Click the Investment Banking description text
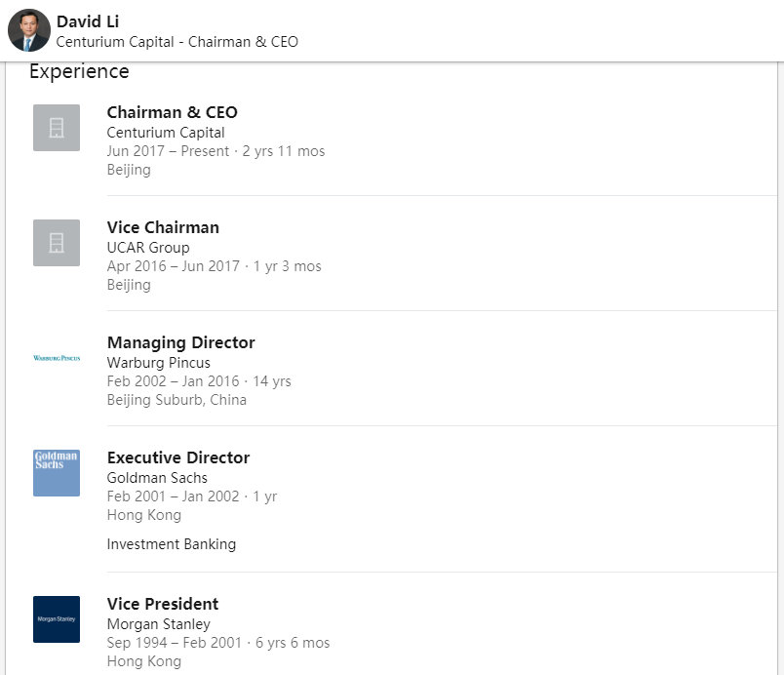 pos(171,544)
